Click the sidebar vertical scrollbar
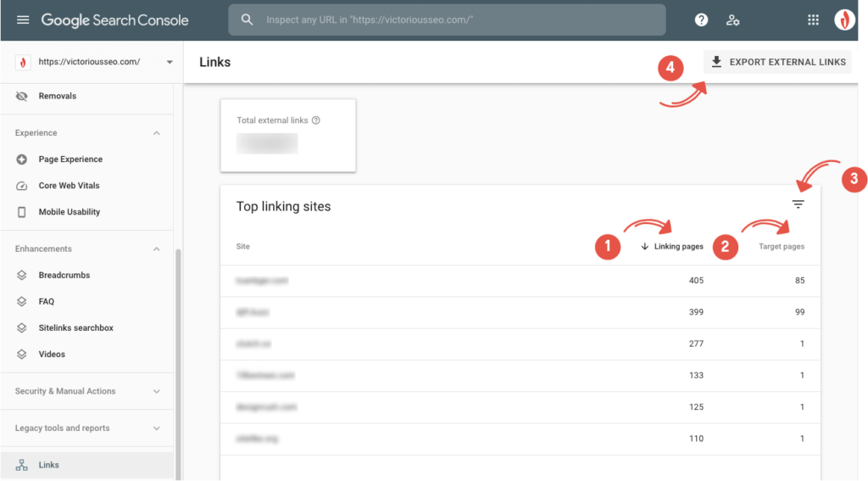The height and width of the screenshot is (481, 868). tap(177, 356)
